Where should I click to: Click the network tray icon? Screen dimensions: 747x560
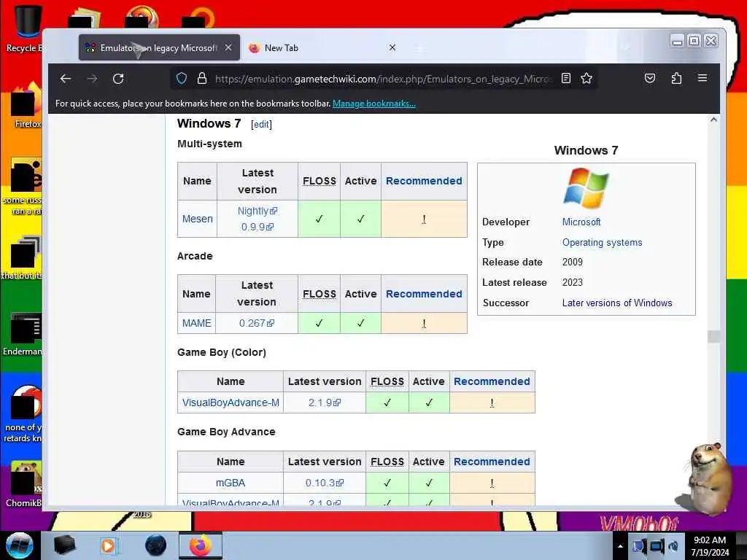[x=657, y=546]
